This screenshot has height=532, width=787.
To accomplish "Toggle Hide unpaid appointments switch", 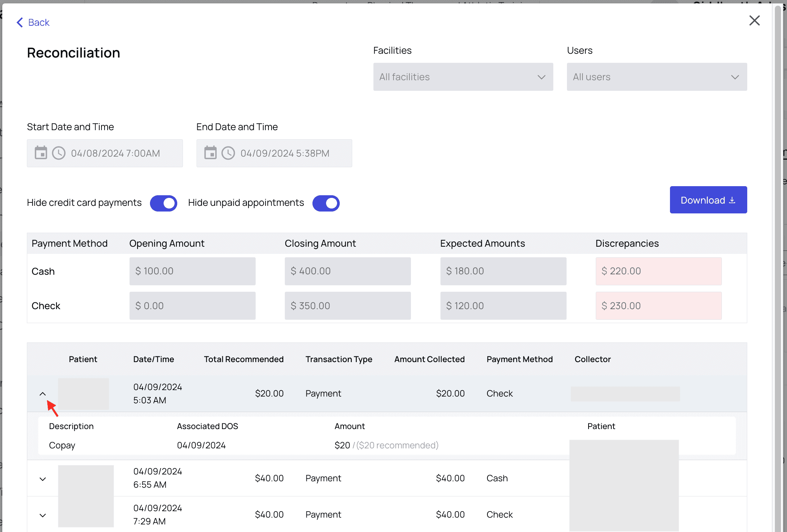I will [x=326, y=203].
